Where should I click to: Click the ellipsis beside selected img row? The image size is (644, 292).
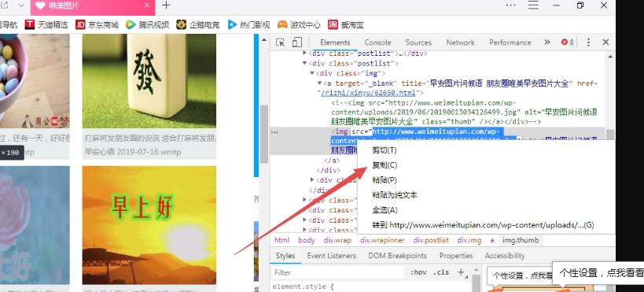(274, 132)
